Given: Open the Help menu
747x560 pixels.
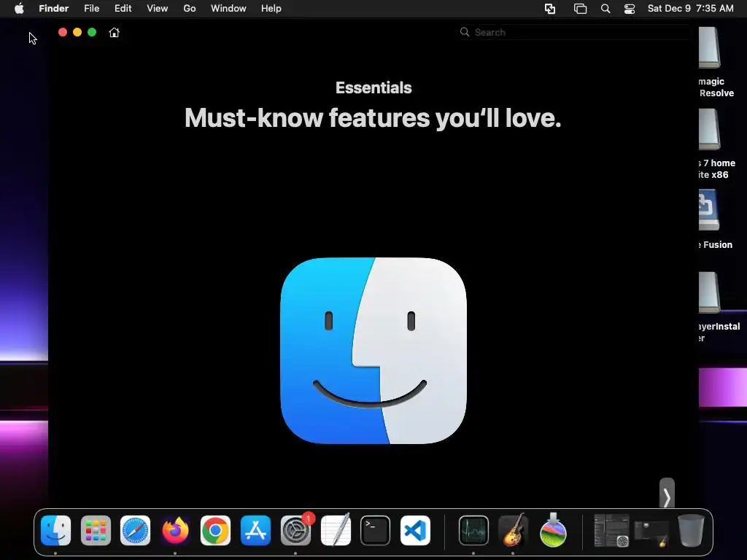Looking at the screenshot, I should pyautogui.click(x=271, y=9).
